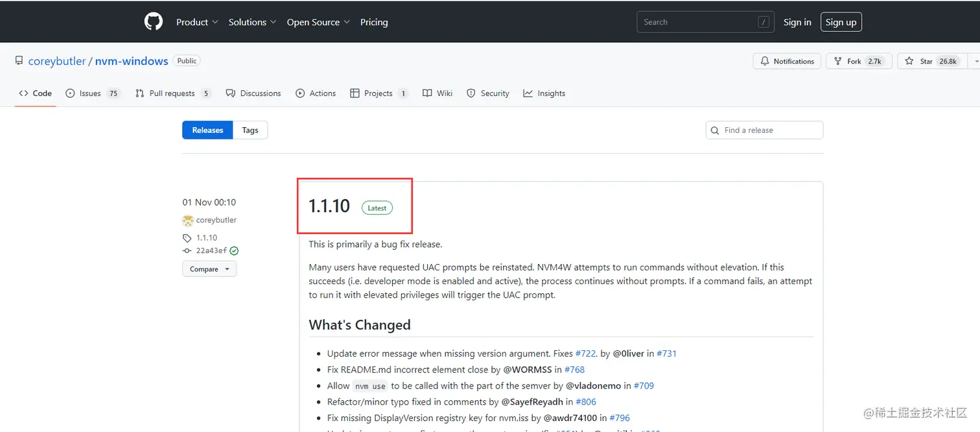
Task: Click the GitHub logo icon
Action: tap(153, 22)
